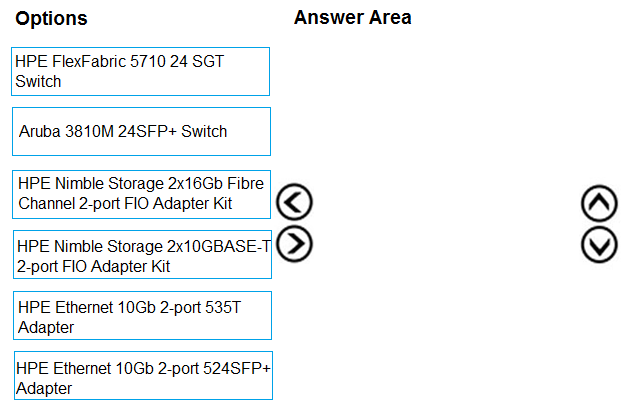Image resolution: width=622 pixels, height=406 pixels.
Task: Reorder answer item downward
Action: [599, 244]
